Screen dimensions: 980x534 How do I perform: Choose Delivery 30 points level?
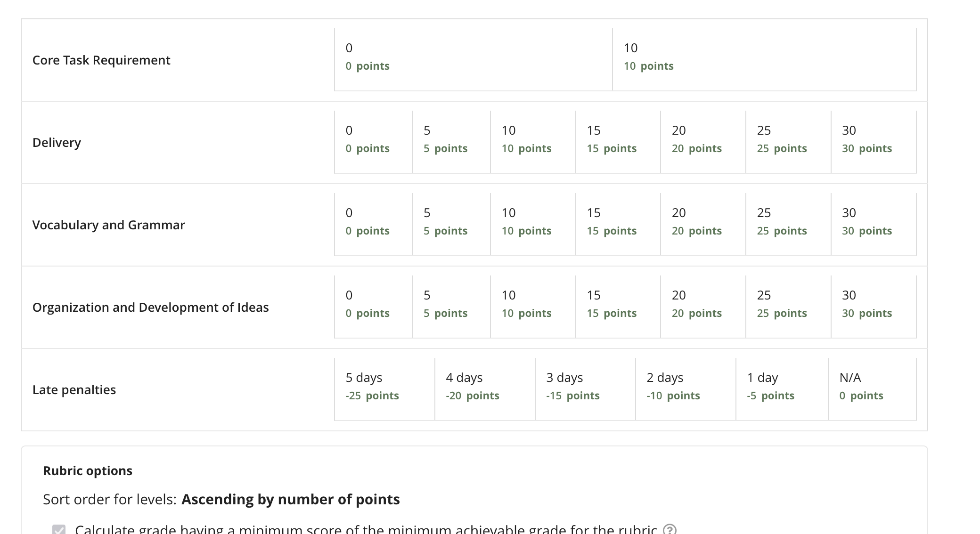[874, 142]
